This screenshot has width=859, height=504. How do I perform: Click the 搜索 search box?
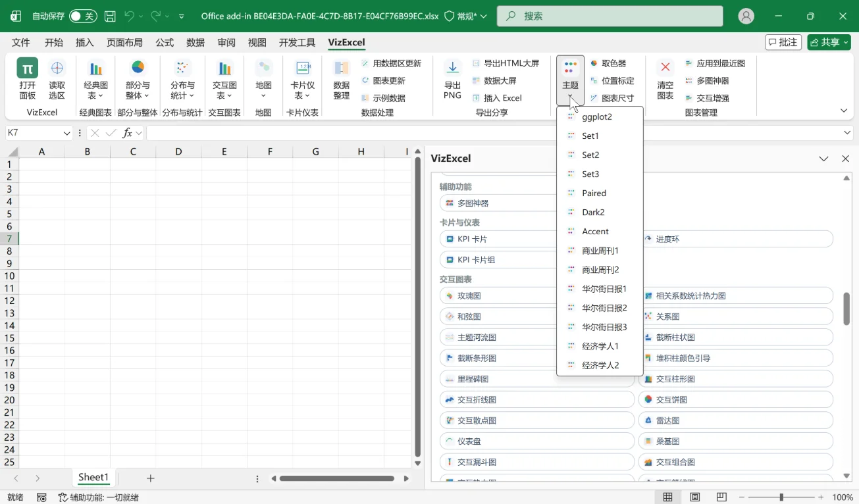tap(610, 16)
